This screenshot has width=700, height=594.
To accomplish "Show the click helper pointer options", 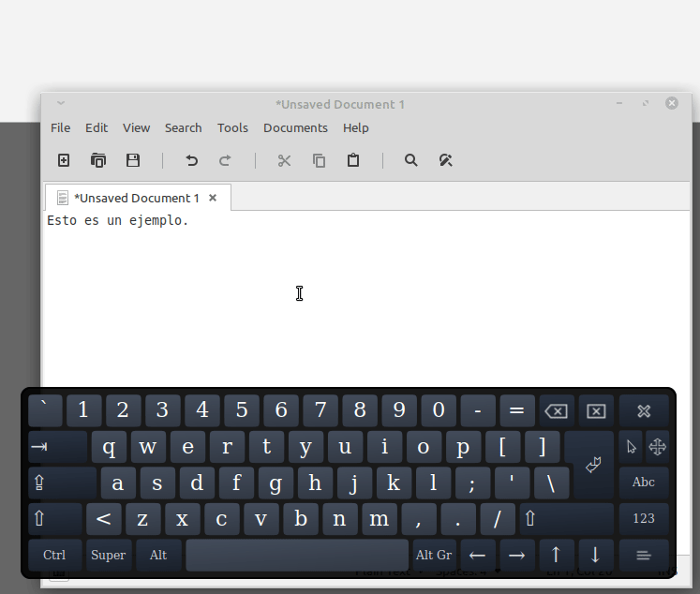I will 631,447.
